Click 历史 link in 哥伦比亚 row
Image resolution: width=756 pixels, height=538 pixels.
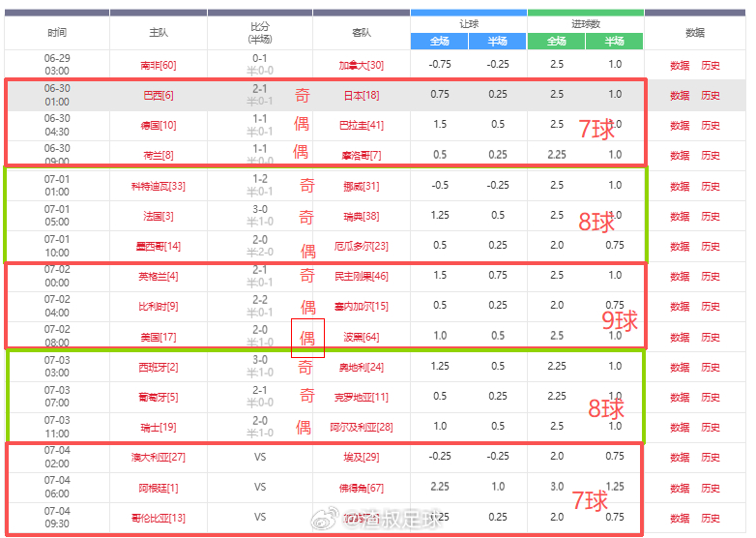(x=711, y=519)
